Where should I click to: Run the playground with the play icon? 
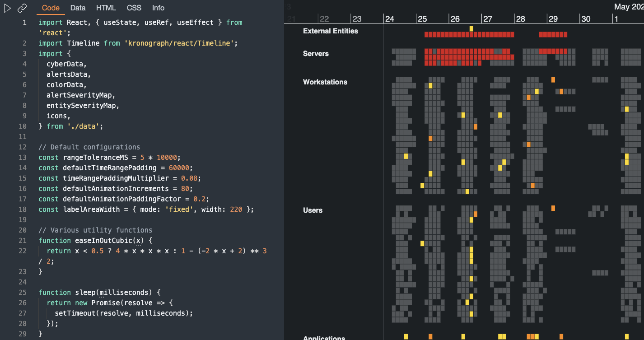coord(6,8)
